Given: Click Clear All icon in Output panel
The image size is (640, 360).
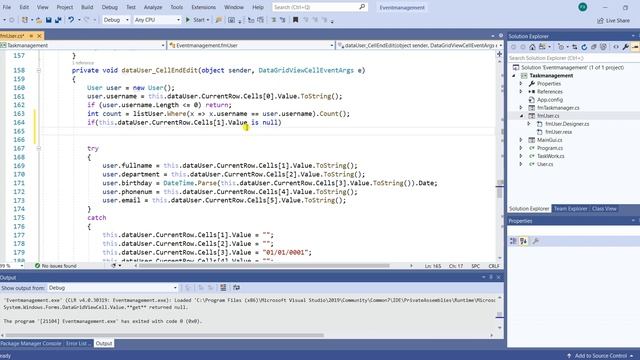Looking at the screenshot, I should point(223,288).
